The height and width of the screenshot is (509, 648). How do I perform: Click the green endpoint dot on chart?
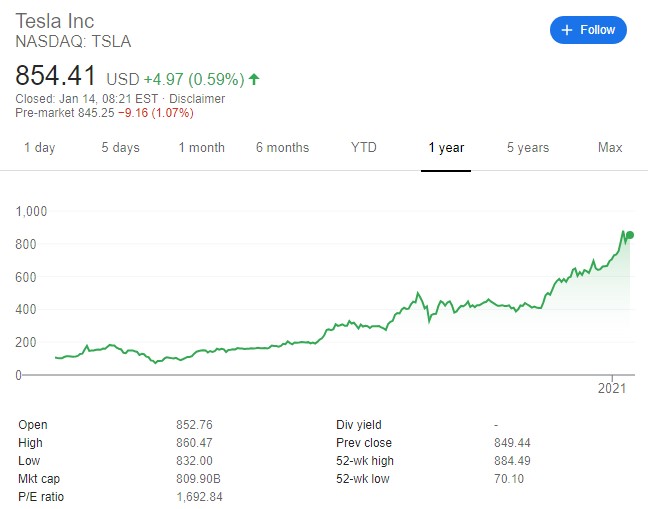pyautogui.click(x=629, y=235)
